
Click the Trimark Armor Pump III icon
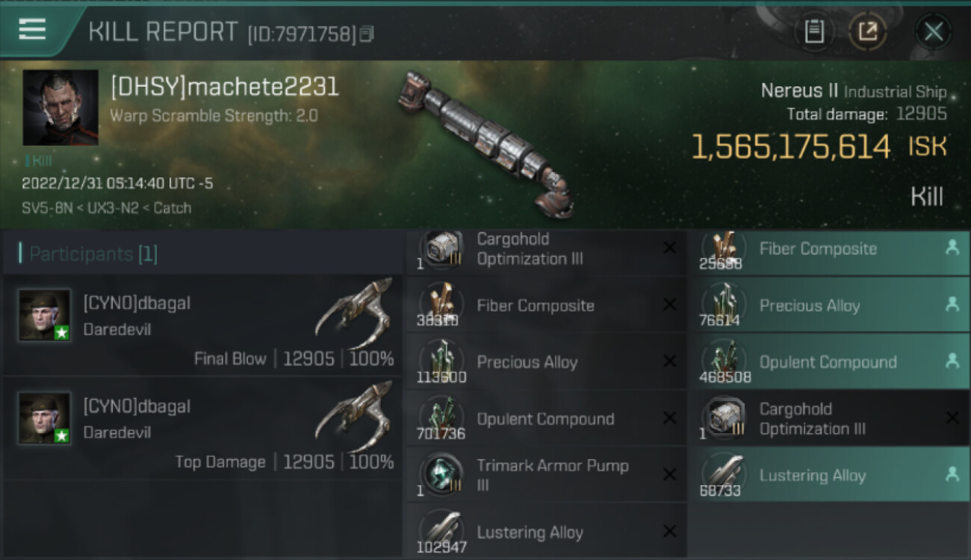coord(441,474)
